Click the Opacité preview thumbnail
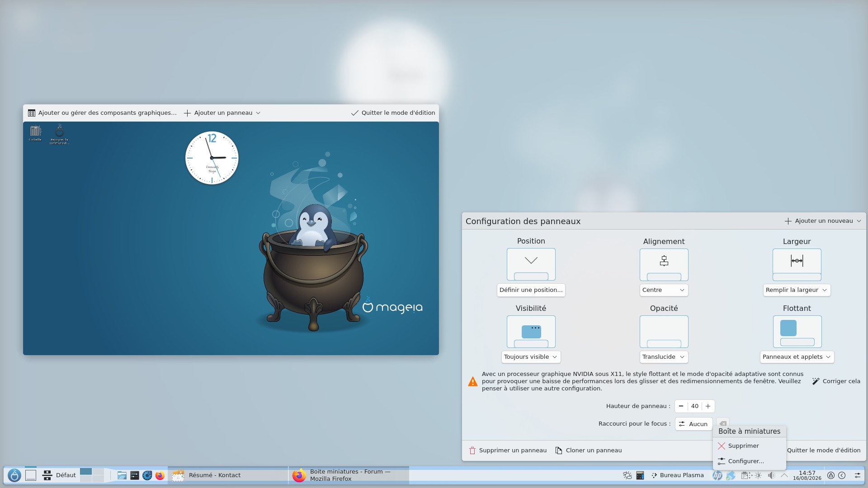 coord(664,331)
